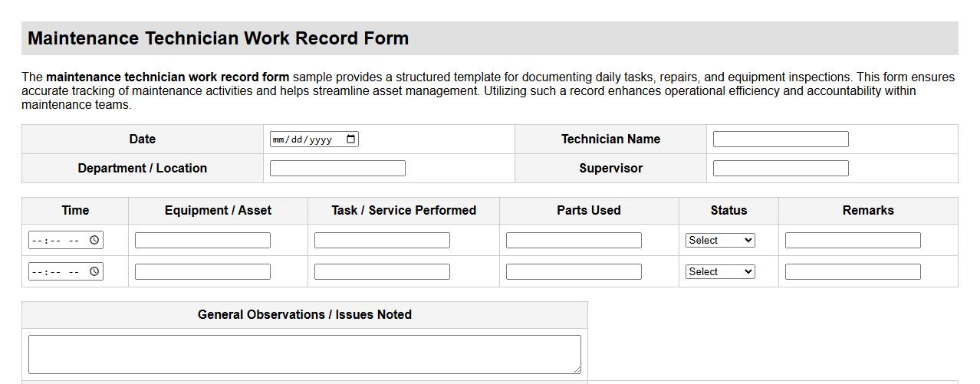Focus first row Task / Service Performed field

[382, 240]
